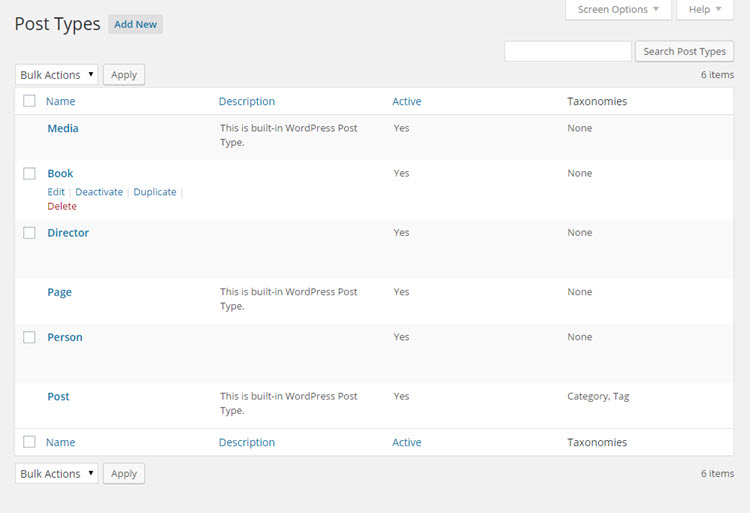The width and height of the screenshot is (750, 513).
Task: Open the Edit link under Book
Action: pos(56,192)
